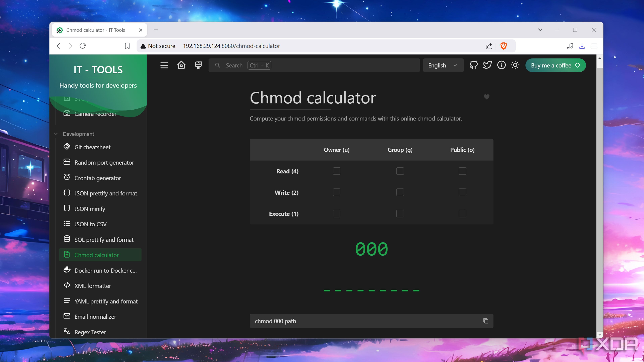Viewport: 644px width, 362px height.
Task: Open the Regex Tester from the sidebar
Action: pos(90,332)
